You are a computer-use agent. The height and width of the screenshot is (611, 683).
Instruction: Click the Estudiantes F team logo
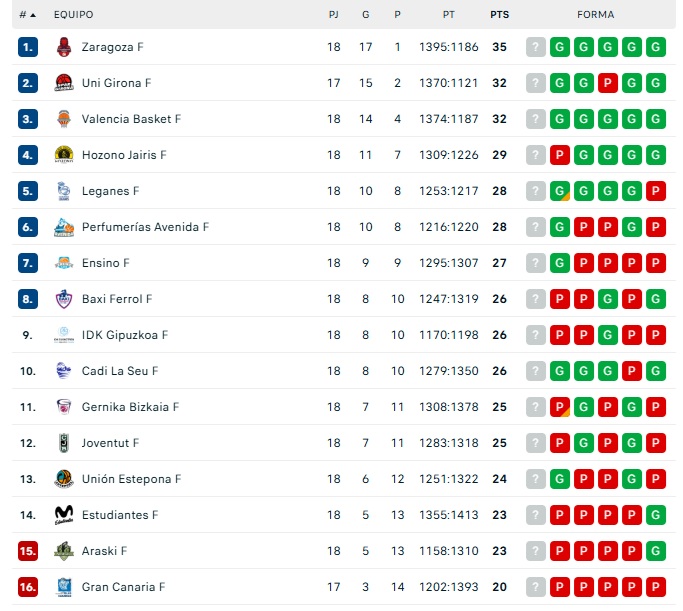[64, 515]
